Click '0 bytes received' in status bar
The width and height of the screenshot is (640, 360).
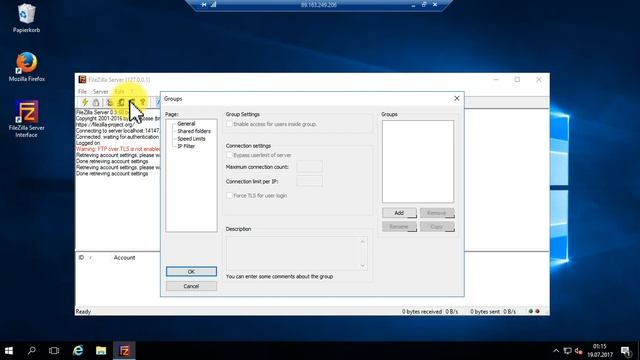point(422,311)
